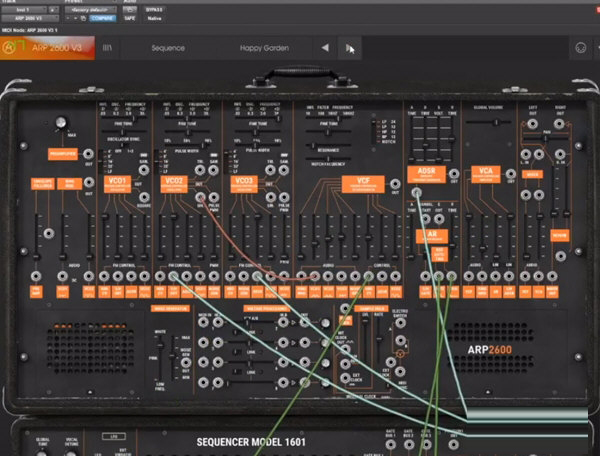Click the VCO1 SQUARE output jack
Screen dimensions: 600x456
(x=144, y=197)
